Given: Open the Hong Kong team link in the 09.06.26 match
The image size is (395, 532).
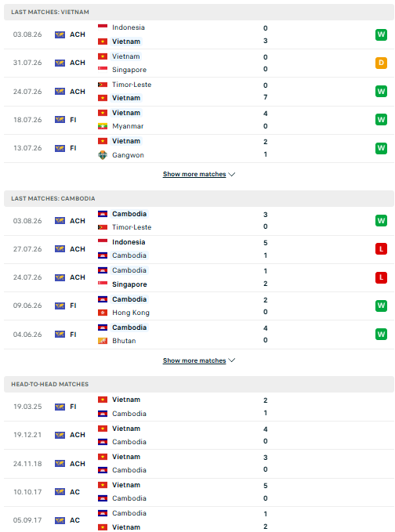Looking at the screenshot, I should (131, 313).
